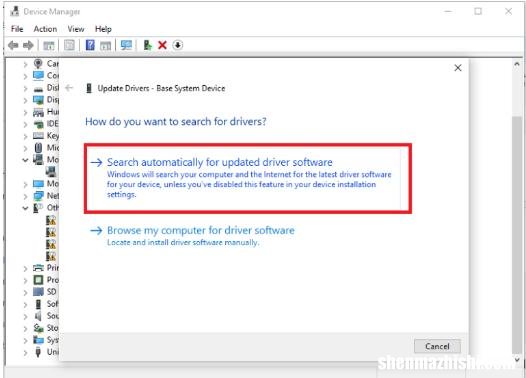Select the Processors chip icon
Image resolution: width=526 pixels, height=378 pixels.
point(38,279)
